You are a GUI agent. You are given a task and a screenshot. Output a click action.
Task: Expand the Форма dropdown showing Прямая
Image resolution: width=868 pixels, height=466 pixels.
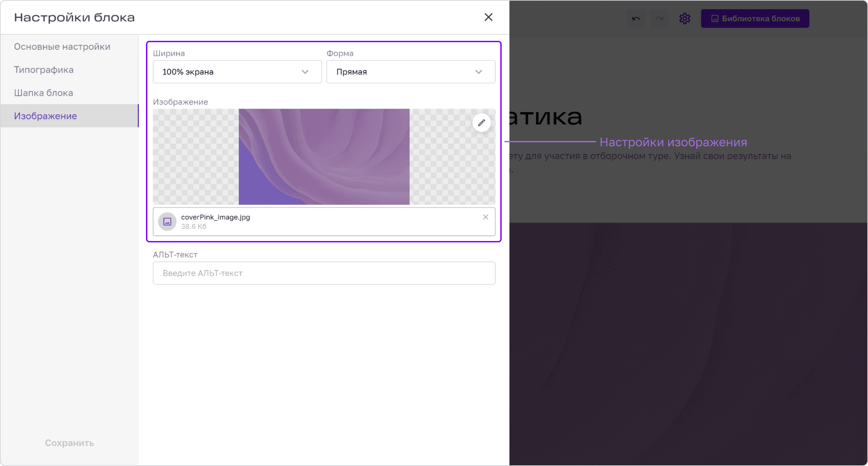411,72
